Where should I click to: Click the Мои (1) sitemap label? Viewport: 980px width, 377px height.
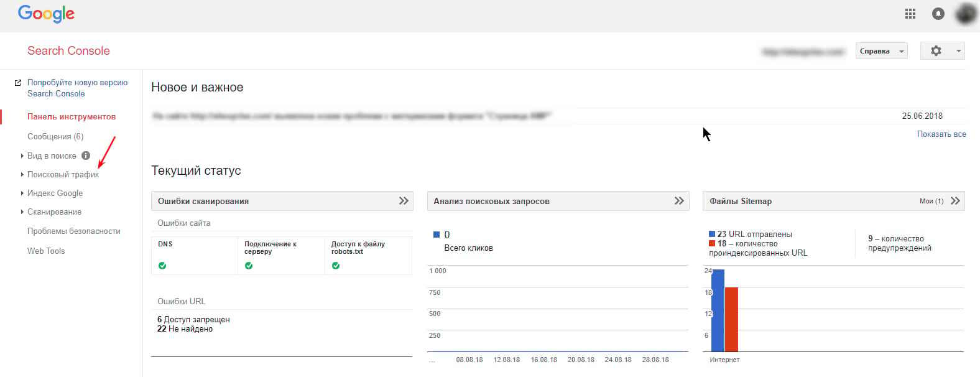click(931, 201)
